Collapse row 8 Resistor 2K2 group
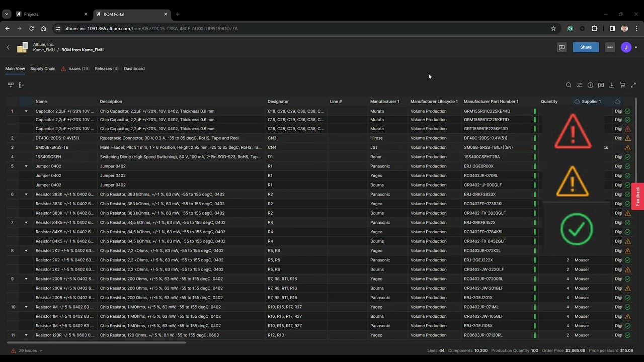Screen dimensions: 644x362 coord(26,251)
